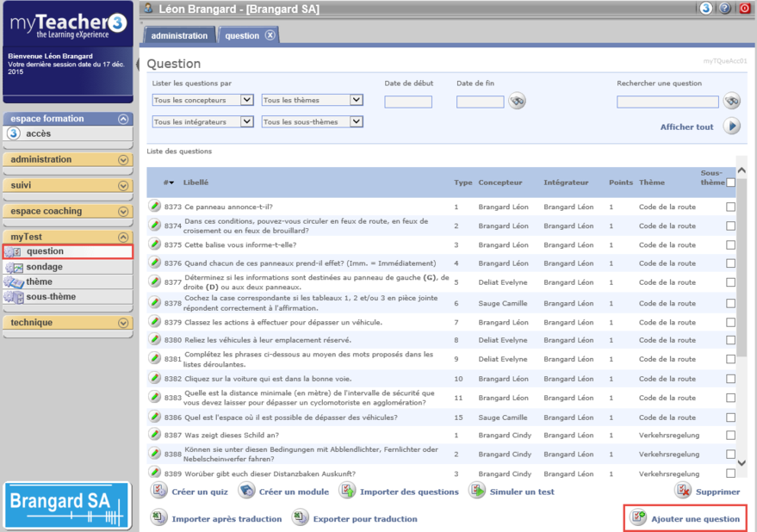The width and height of the screenshot is (757, 532).
Task: Click Ajouter une question button
Action: tap(686, 518)
